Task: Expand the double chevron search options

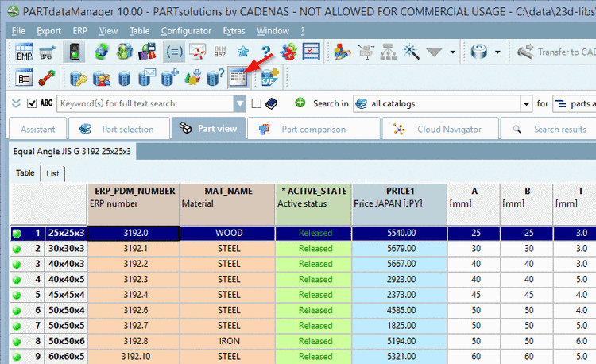Action: coord(16,103)
